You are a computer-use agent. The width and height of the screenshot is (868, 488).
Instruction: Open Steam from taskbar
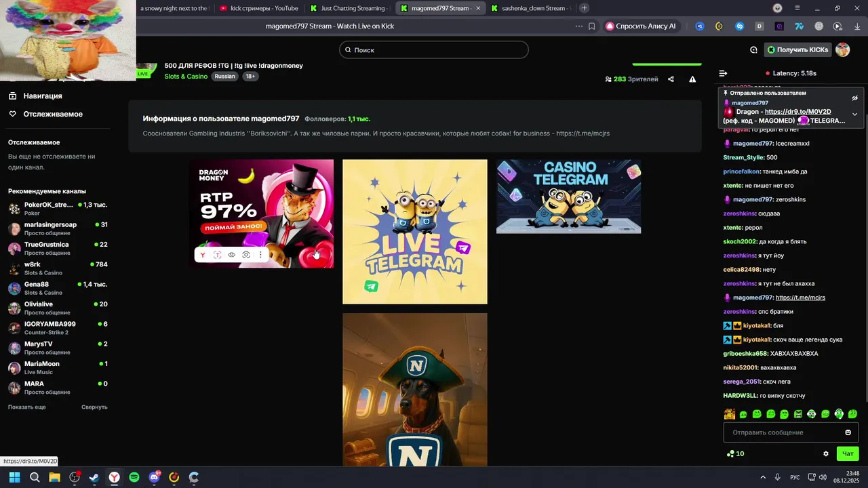tap(94, 477)
